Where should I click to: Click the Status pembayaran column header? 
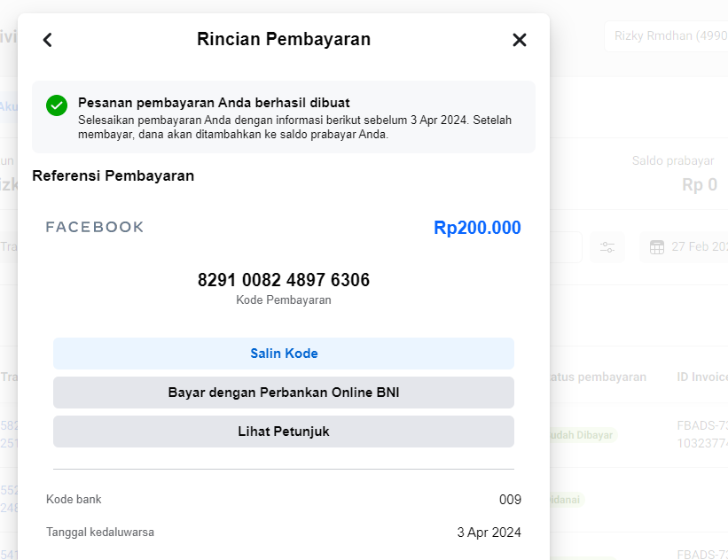coord(599,377)
